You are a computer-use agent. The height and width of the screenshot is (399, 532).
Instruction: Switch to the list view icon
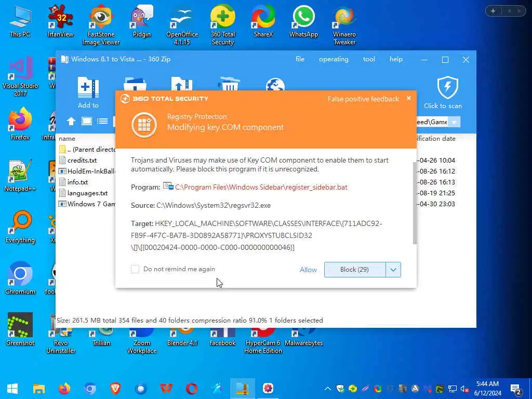coord(102,121)
